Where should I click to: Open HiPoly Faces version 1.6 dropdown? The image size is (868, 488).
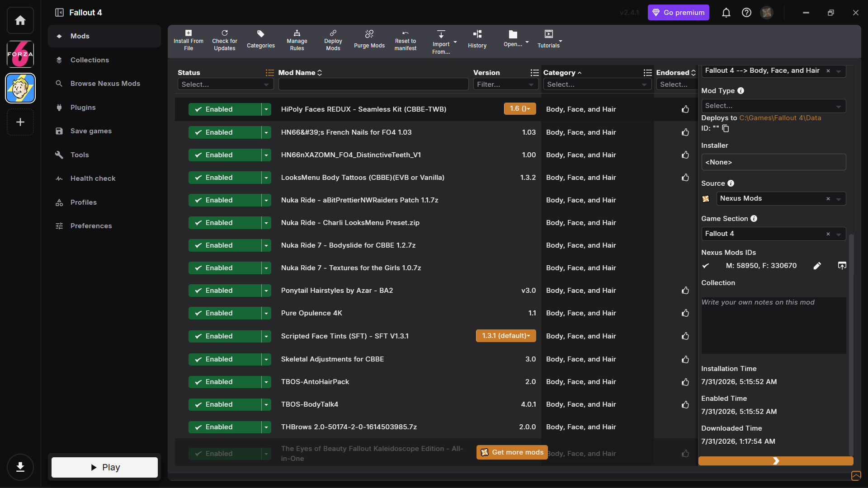(x=520, y=108)
